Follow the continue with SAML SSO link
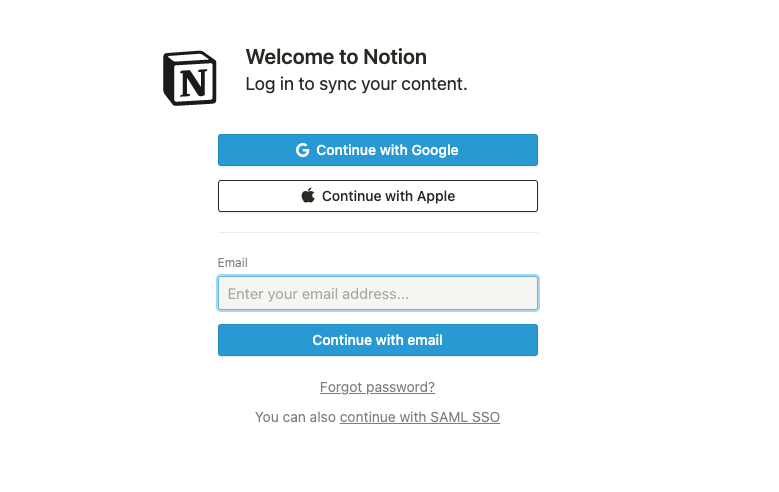The height and width of the screenshot is (492, 779). (x=420, y=417)
